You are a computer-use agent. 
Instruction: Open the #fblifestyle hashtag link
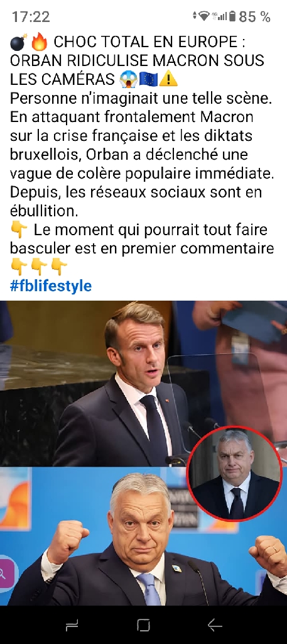51,286
